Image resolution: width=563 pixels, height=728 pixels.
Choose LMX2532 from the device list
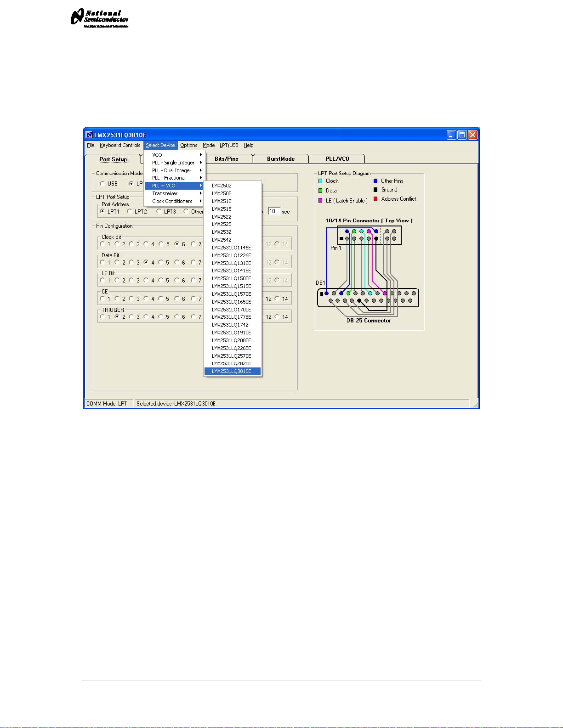coord(233,232)
